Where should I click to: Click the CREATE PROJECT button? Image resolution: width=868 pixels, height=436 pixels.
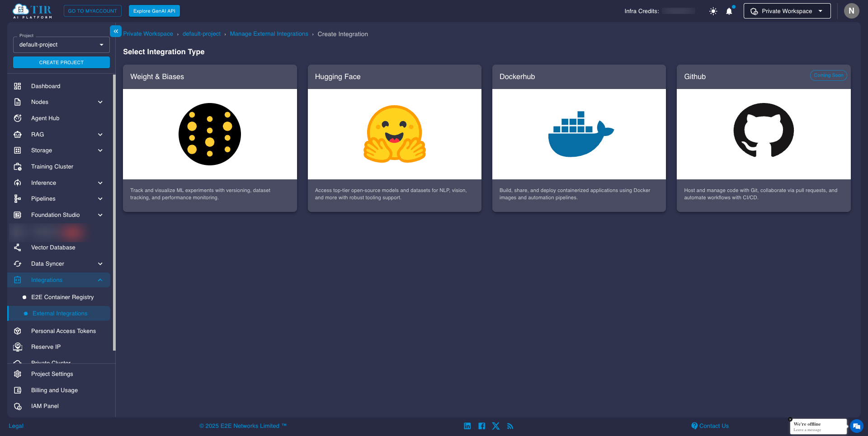pos(61,62)
